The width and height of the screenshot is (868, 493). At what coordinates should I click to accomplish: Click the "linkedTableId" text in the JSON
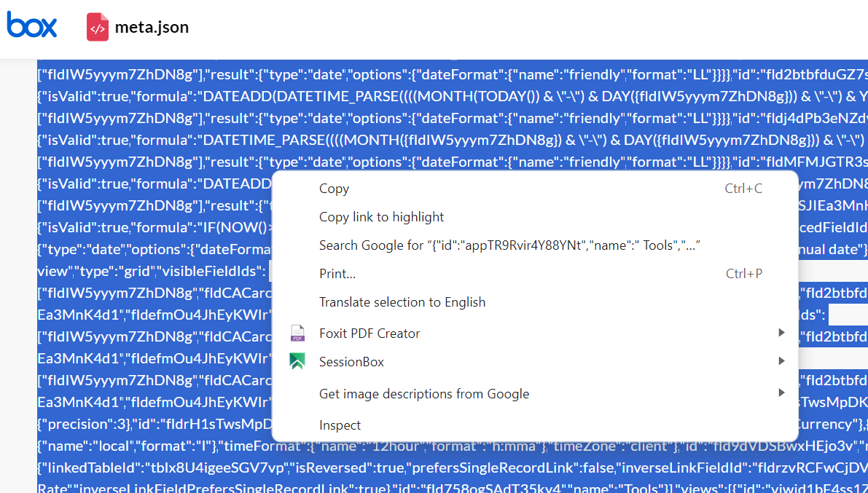(x=85, y=466)
